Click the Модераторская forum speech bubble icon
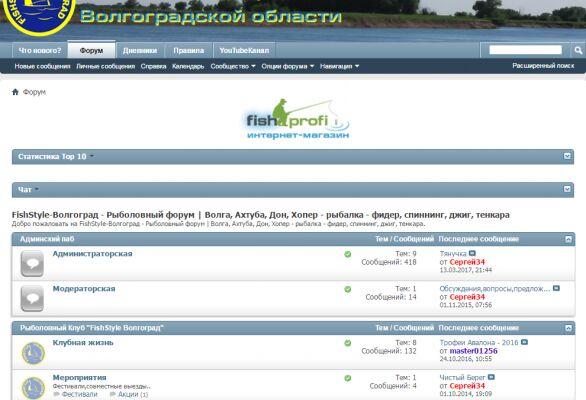 coord(32,298)
